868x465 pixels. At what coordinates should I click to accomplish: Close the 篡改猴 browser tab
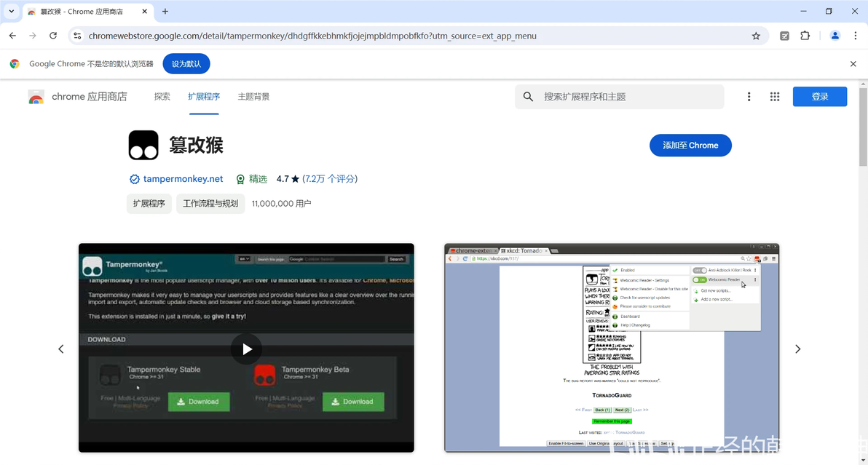pyautogui.click(x=144, y=11)
